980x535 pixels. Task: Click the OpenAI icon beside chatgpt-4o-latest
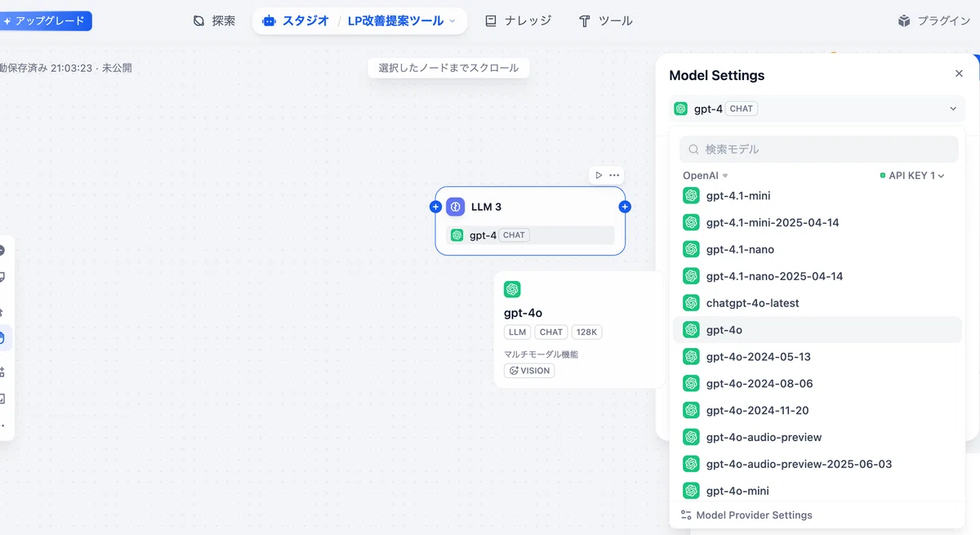pos(692,303)
